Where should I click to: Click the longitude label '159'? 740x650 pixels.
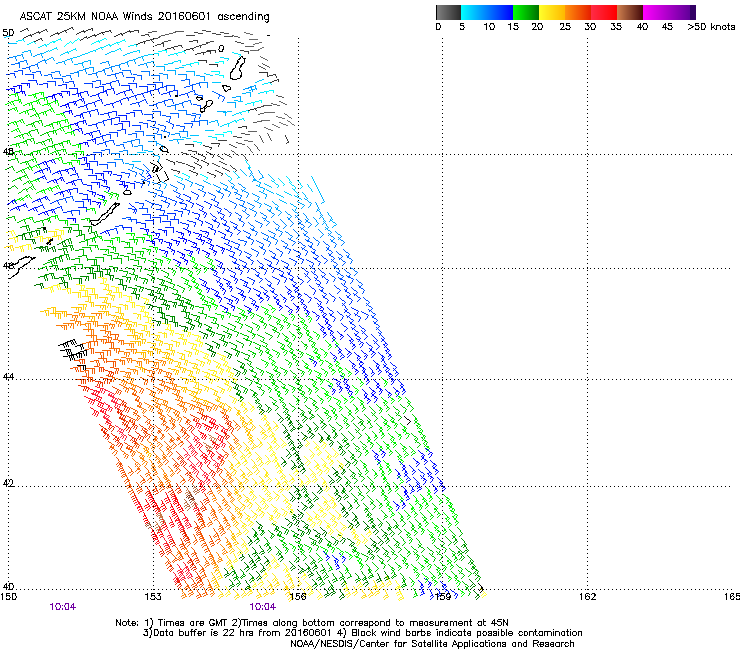click(443, 597)
